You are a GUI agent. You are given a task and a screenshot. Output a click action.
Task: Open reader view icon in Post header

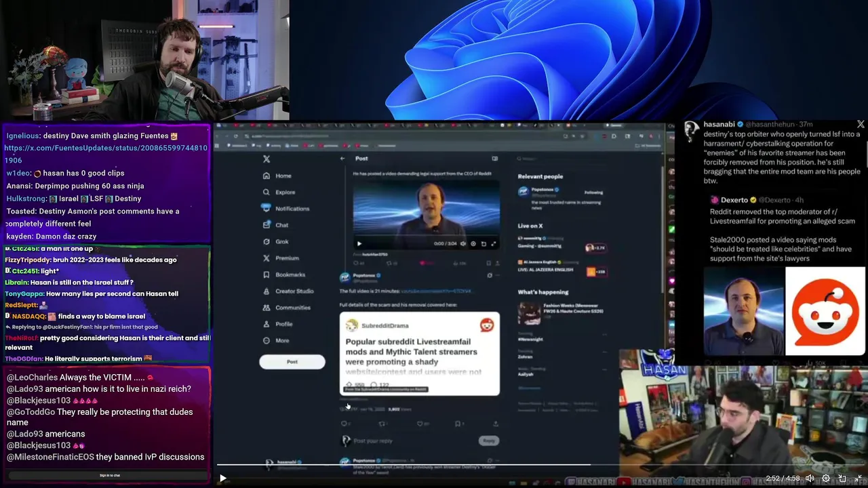click(495, 159)
